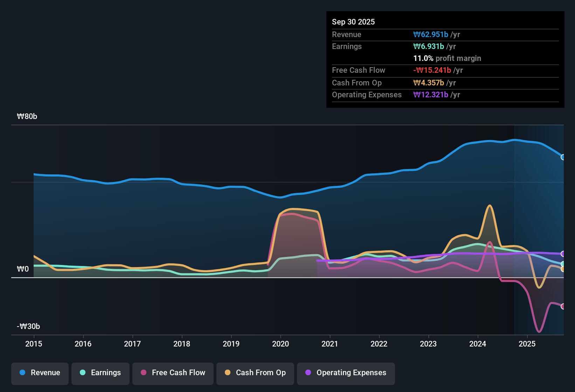Click the orange Cash From Op dot

(x=228, y=372)
